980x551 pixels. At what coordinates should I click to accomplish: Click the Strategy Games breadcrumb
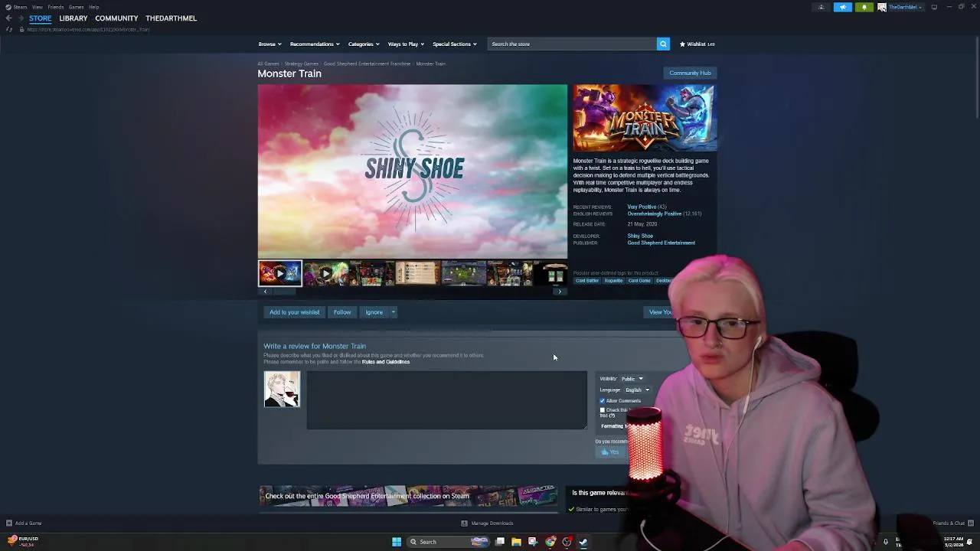click(x=301, y=64)
